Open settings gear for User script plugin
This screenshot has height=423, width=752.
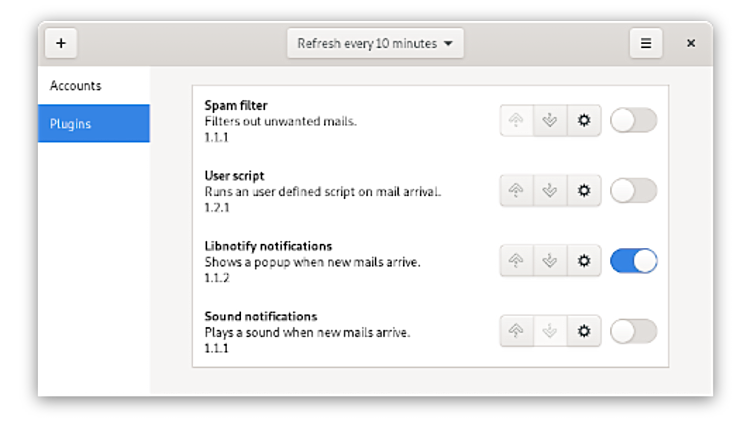[x=584, y=190]
